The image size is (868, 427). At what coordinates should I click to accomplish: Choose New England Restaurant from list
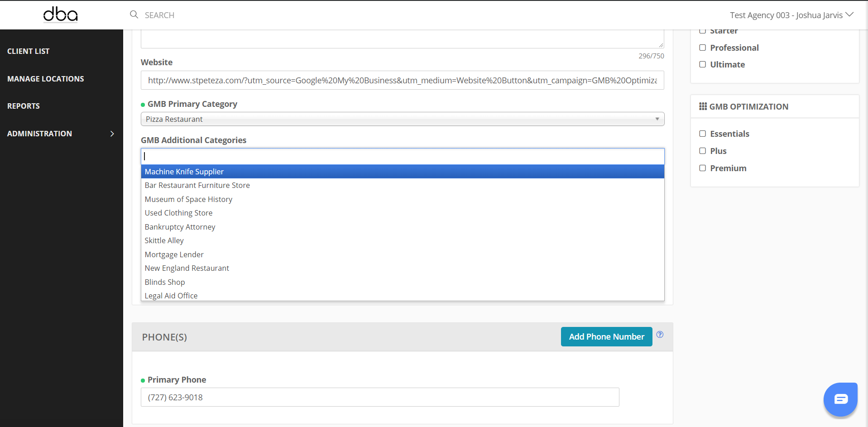tap(187, 268)
